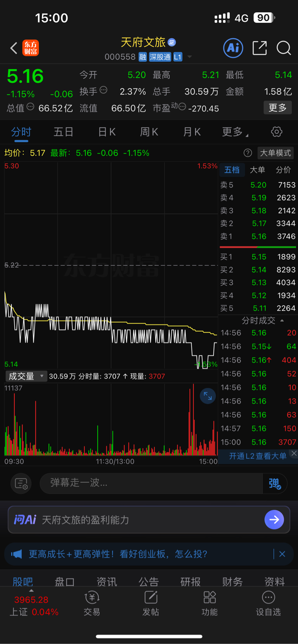Switch to the 周K chart tab

coord(149,132)
